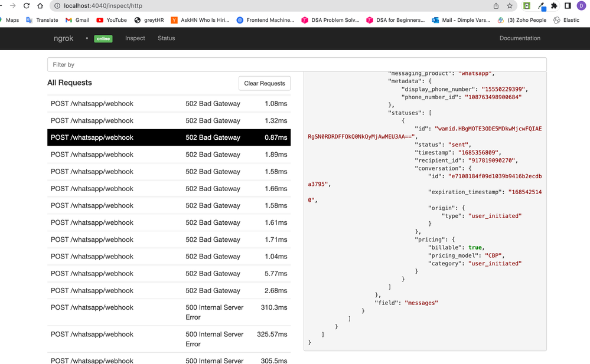Open the green extension icon in toolbar
590x364 pixels.
point(527,6)
